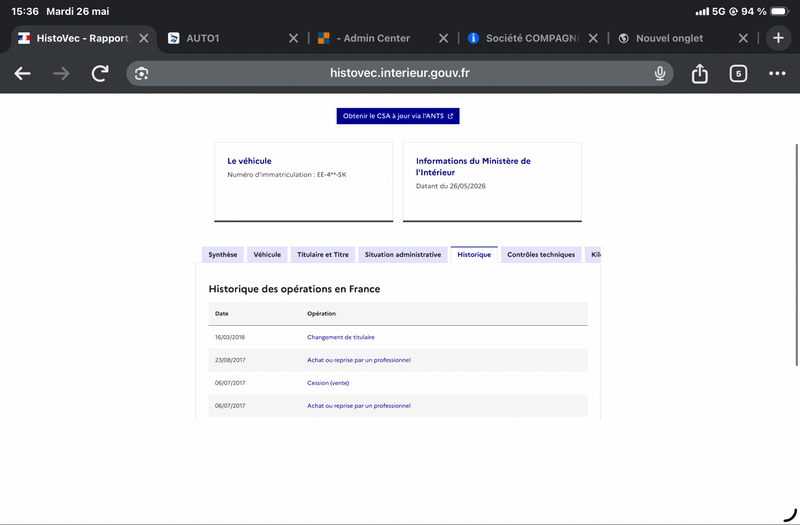Screen dimensions: 800x525
Task: Click the 16/03/2018 date cell
Action: [x=230, y=337]
